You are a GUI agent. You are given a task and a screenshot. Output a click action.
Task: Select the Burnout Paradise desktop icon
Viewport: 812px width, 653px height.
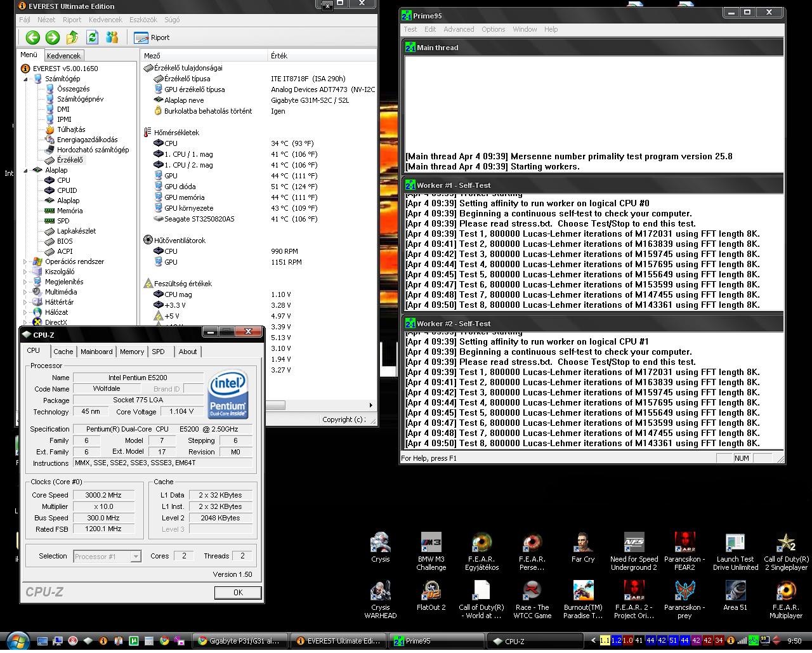[583, 600]
